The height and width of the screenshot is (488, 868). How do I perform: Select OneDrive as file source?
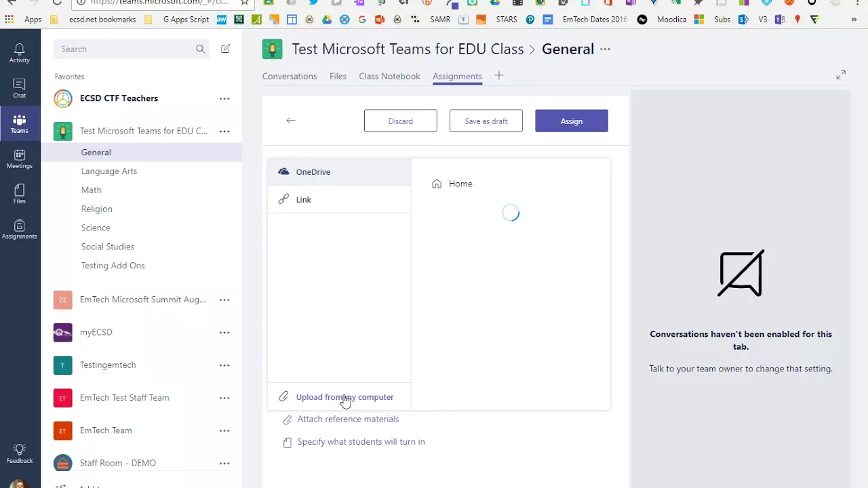(x=339, y=171)
